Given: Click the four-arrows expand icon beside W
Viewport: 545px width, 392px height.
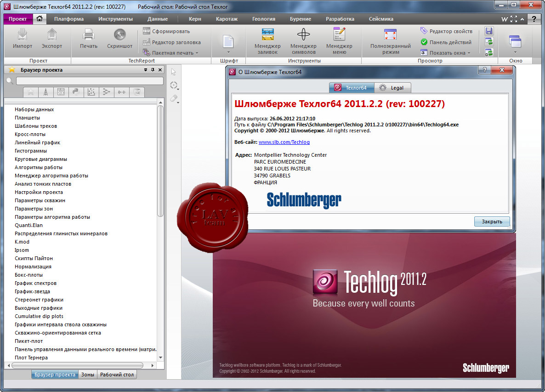Looking at the screenshot, I should pyautogui.click(x=514, y=19).
